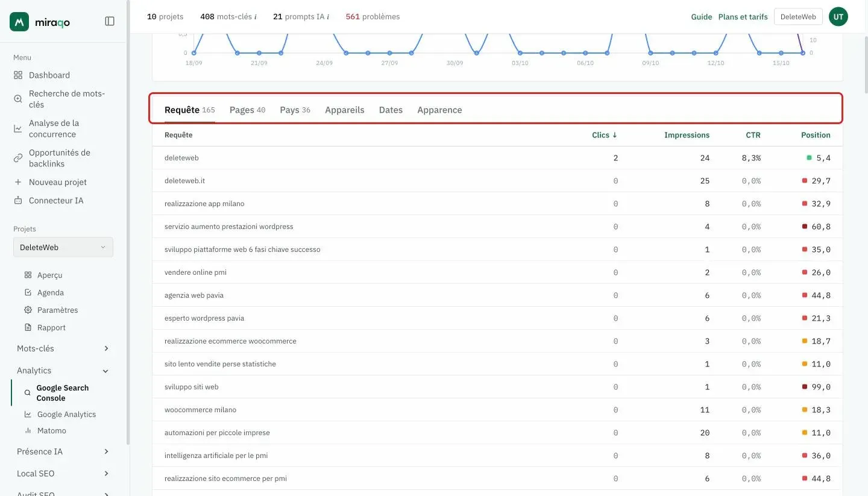Expand the Présence IA section
This screenshot has height=496, width=868.
(x=63, y=451)
